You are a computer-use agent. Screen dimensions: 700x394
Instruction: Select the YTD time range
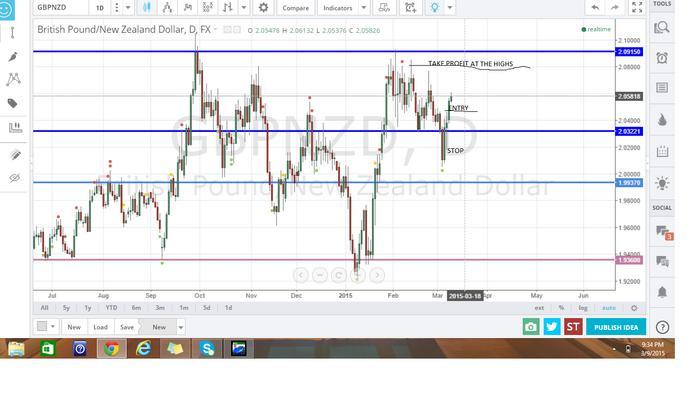tap(111, 307)
